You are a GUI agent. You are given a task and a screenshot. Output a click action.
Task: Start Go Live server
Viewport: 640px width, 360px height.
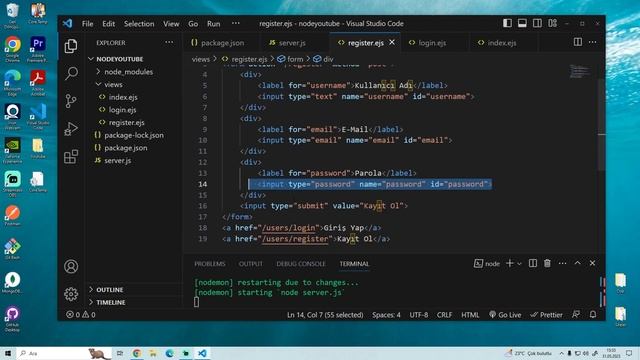[x=505, y=315]
